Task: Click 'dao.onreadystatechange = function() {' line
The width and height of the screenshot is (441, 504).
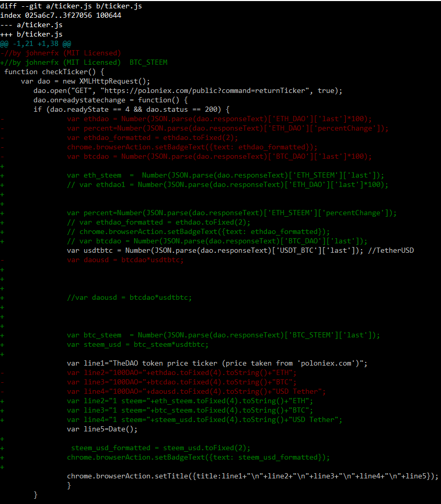Action: pyautogui.click(x=111, y=100)
